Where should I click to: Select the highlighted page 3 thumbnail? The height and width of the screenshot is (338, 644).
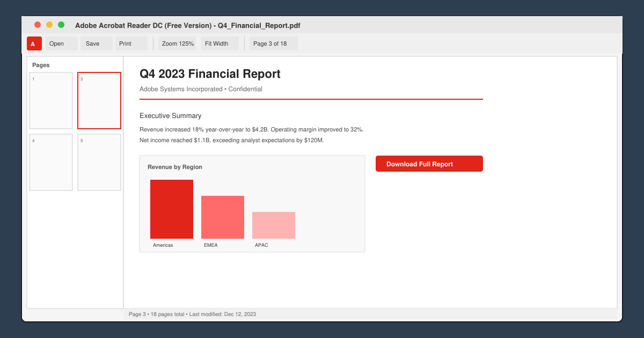99,101
